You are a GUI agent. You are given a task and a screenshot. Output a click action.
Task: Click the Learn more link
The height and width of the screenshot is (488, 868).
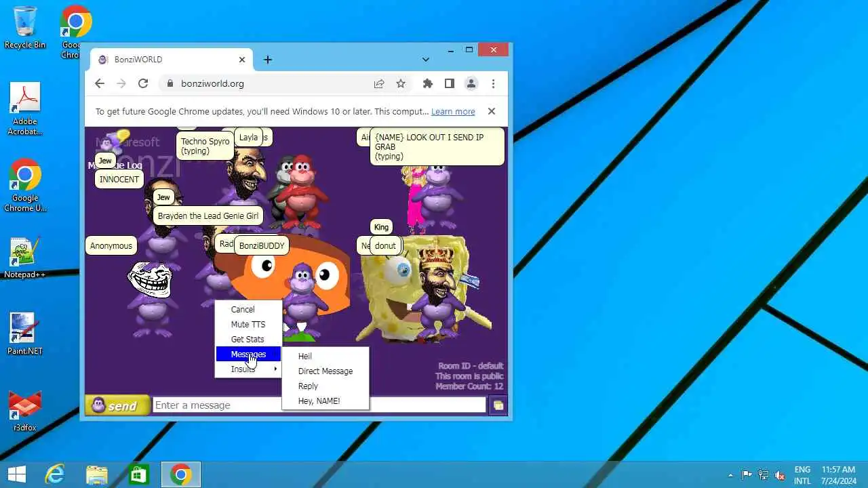click(453, 112)
